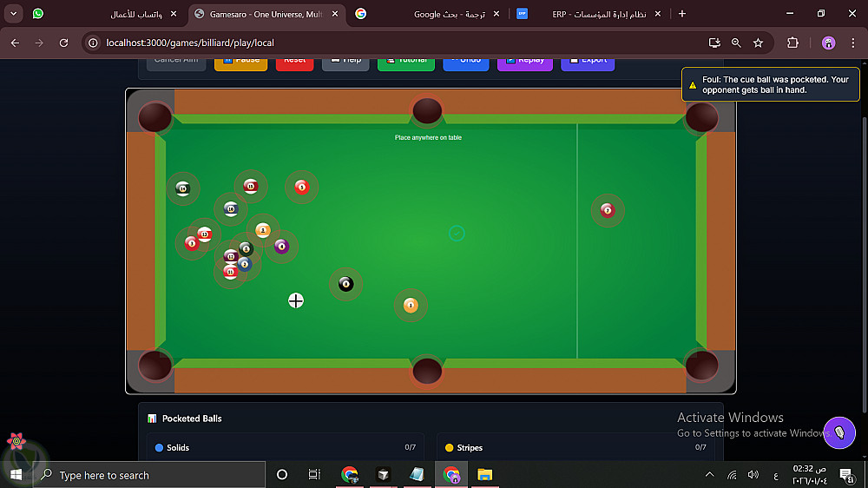The image size is (868, 488).
Task: Open a new browser tab
Action: click(x=682, y=14)
